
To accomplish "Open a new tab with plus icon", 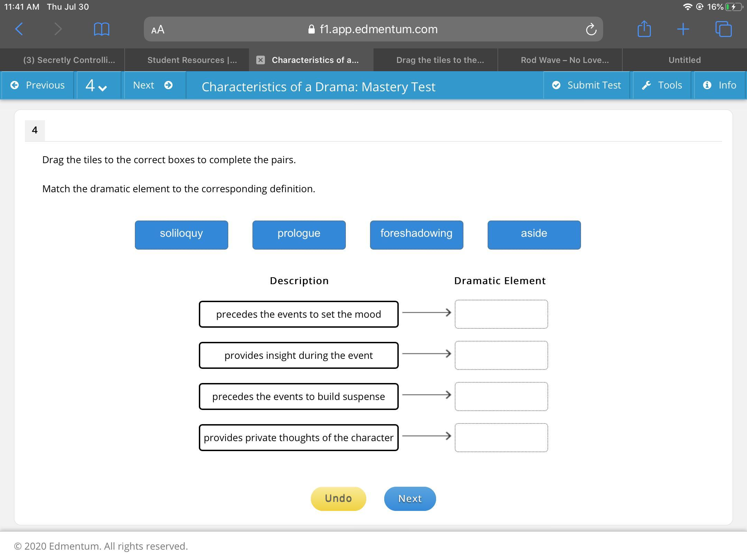I will pyautogui.click(x=683, y=29).
